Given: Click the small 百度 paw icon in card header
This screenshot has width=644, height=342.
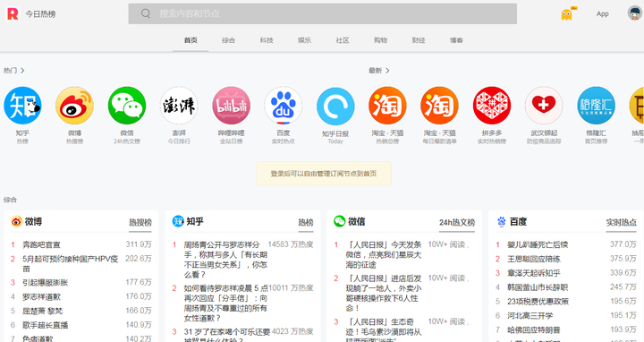Looking at the screenshot, I should (x=502, y=221).
